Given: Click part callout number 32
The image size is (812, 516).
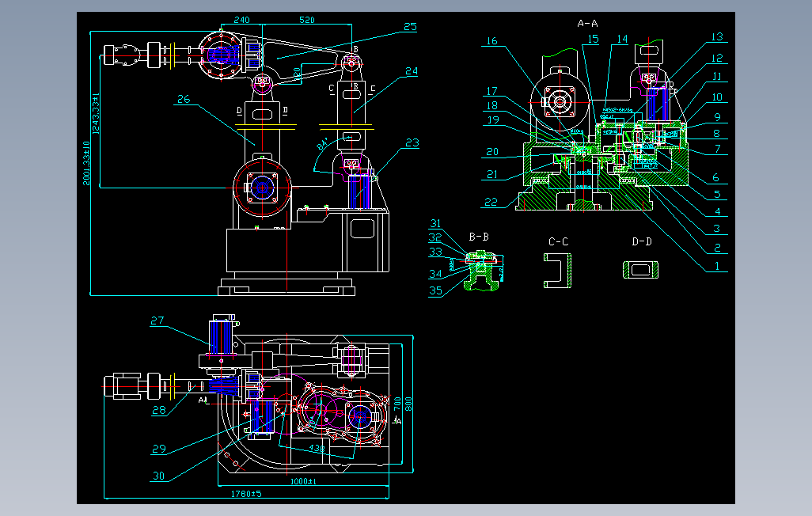Looking at the screenshot, I should coord(435,237).
